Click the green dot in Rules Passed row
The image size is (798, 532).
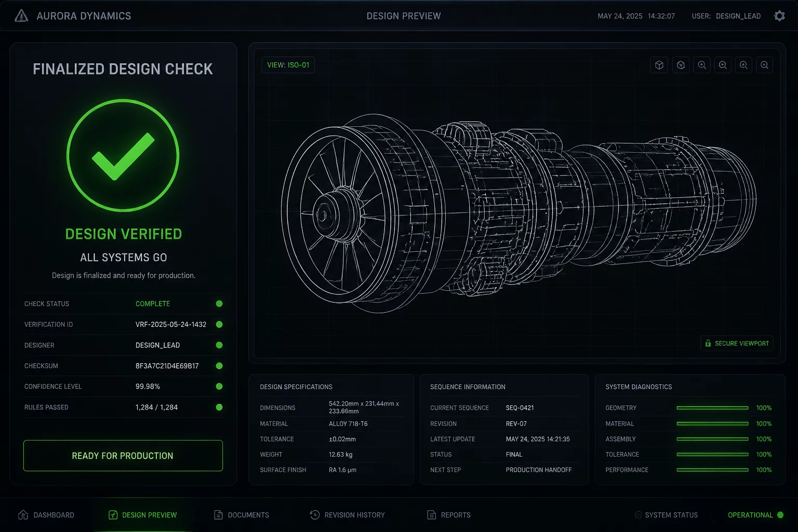(x=219, y=407)
